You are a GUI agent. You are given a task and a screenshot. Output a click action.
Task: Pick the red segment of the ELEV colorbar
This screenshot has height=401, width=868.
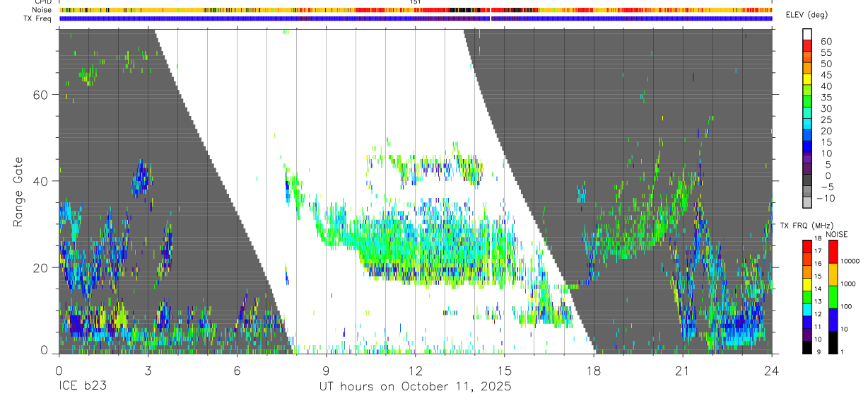pos(807,45)
